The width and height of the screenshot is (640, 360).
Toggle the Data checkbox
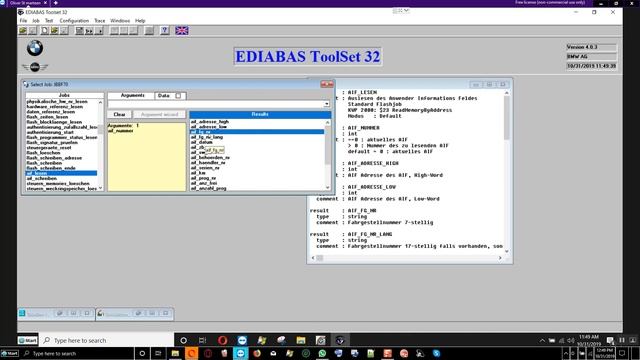pyautogui.click(x=178, y=96)
